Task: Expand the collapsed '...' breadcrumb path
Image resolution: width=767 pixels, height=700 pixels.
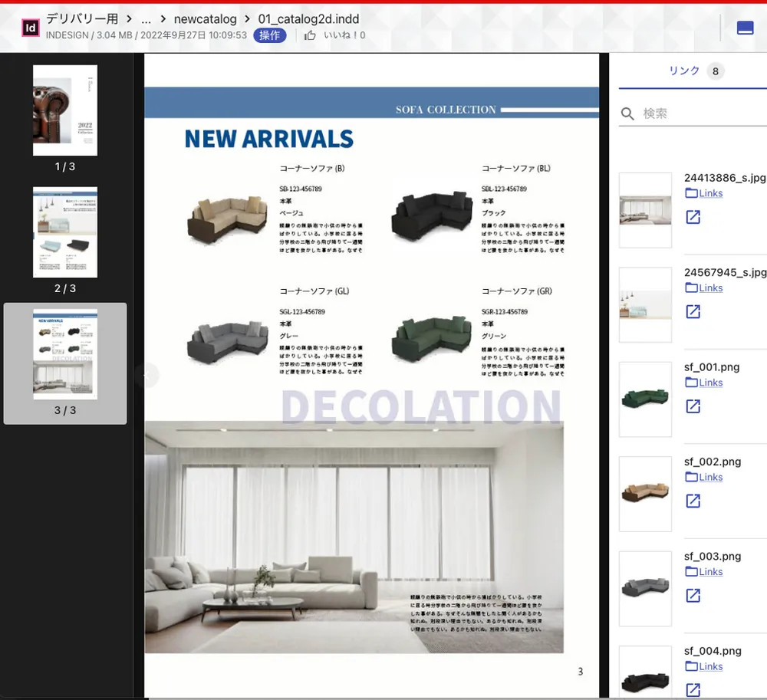Action: pyautogui.click(x=146, y=19)
